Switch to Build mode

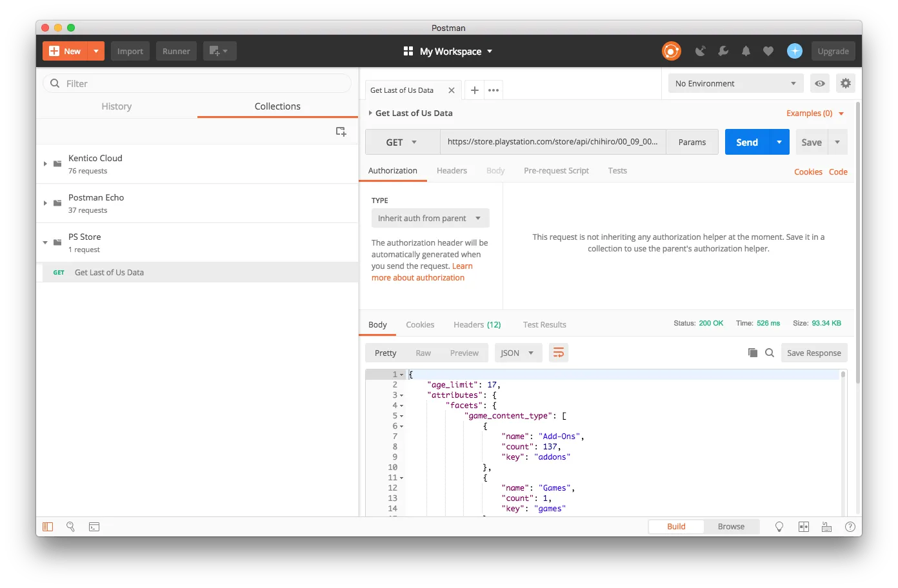click(676, 527)
